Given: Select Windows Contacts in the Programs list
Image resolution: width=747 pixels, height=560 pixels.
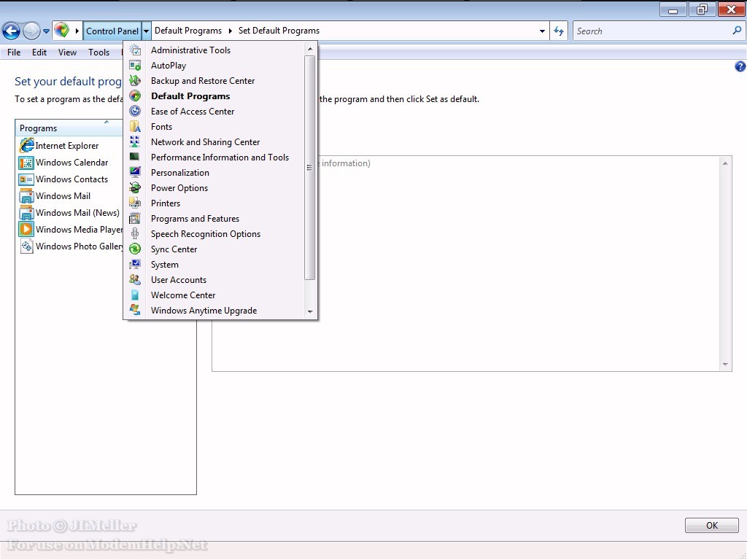Looking at the screenshot, I should [71, 179].
